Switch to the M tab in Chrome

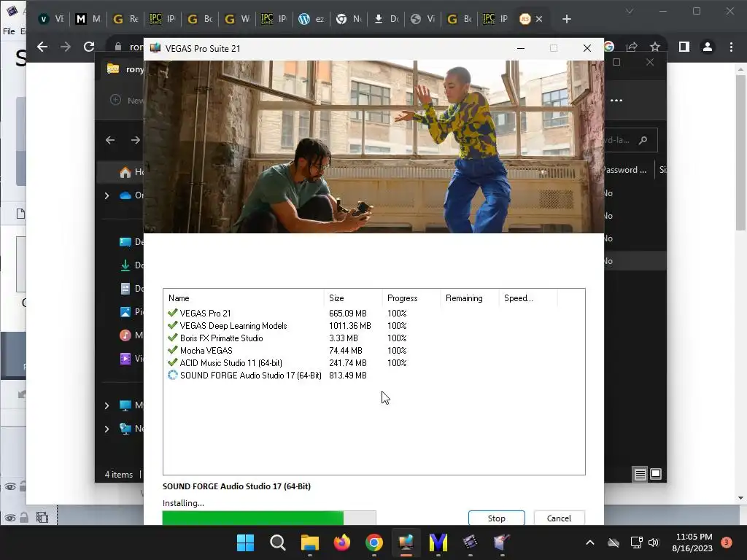(x=88, y=19)
